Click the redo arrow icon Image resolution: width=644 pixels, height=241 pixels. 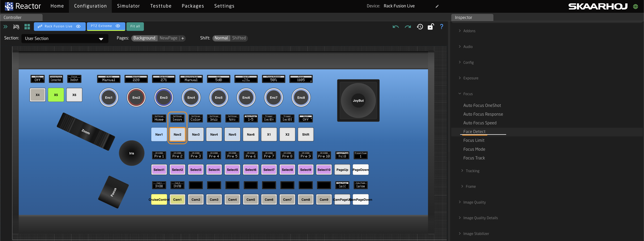[x=408, y=27]
